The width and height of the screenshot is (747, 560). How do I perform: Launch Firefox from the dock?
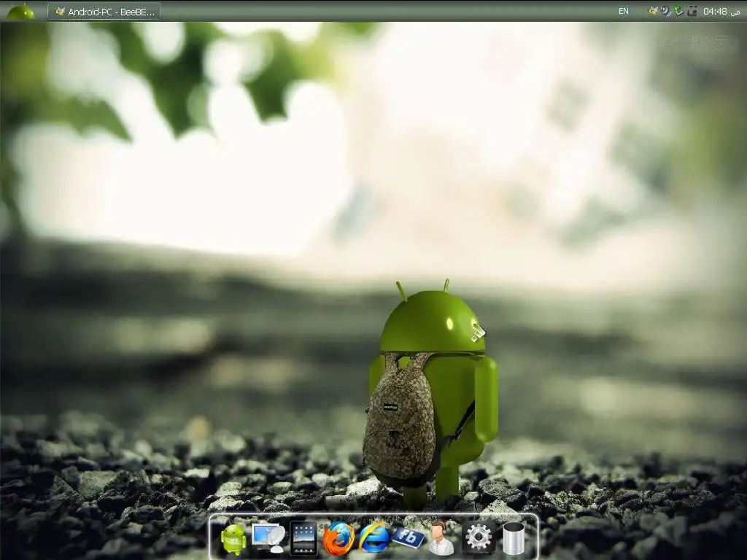[x=338, y=539]
